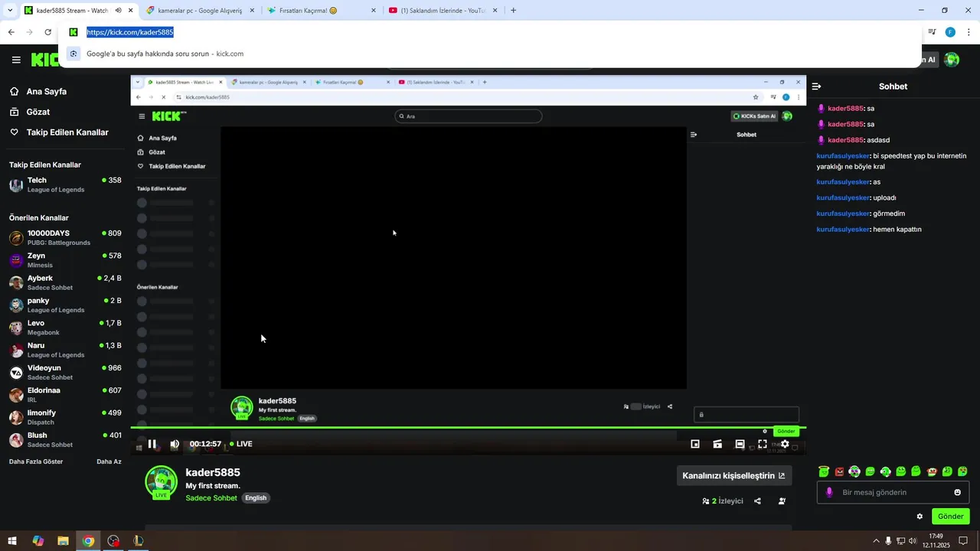
Task: Open chat settings gear icon
Action: pos(920,517)
